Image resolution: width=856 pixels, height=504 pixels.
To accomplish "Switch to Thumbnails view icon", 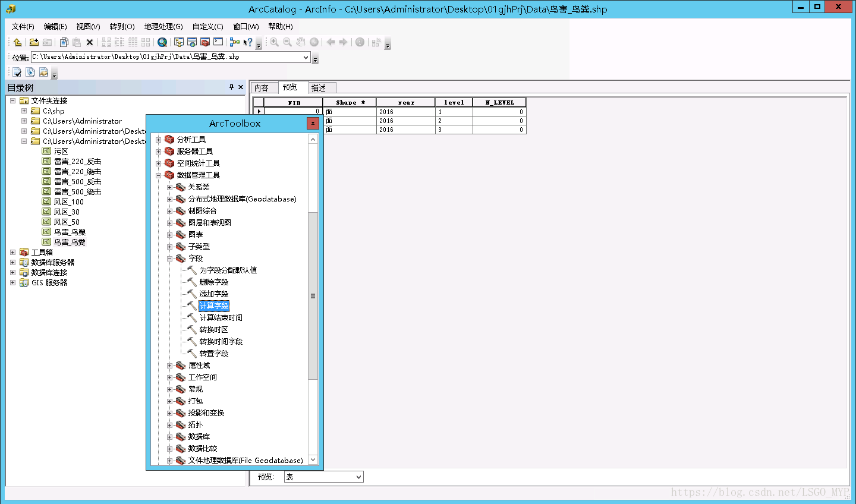I will [x=146, y=42].
